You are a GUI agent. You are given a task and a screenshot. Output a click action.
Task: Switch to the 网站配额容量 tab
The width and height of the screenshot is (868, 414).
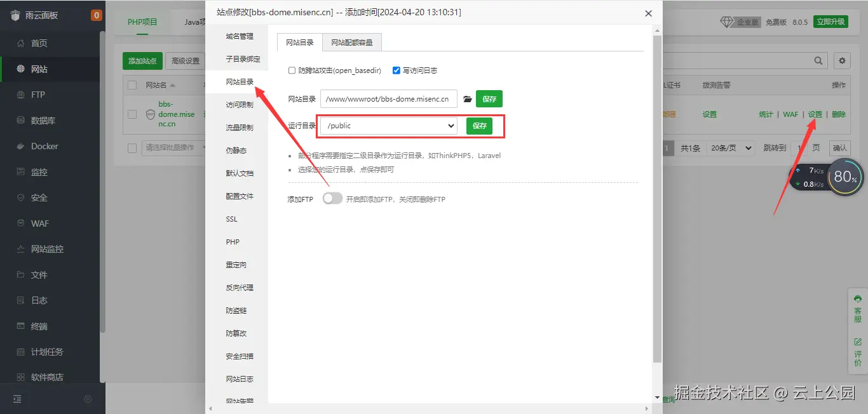[352, 43]
